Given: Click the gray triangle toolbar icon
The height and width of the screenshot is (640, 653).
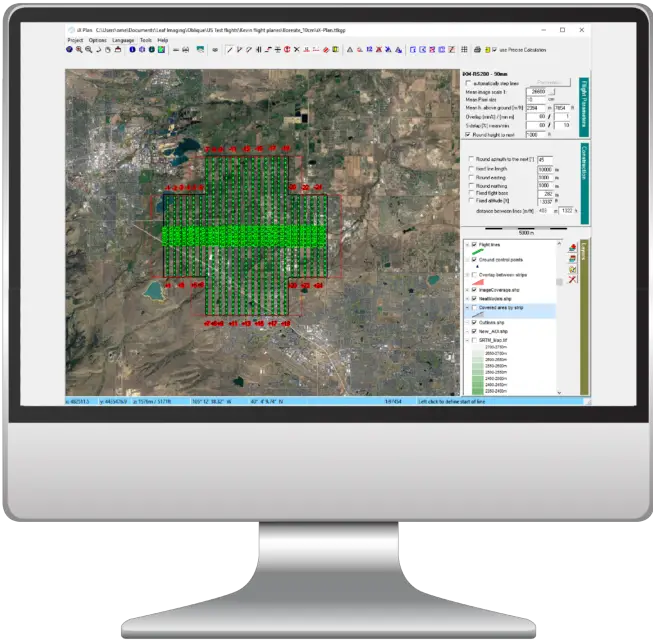Looking at the screenshot, I should (350, 50).
